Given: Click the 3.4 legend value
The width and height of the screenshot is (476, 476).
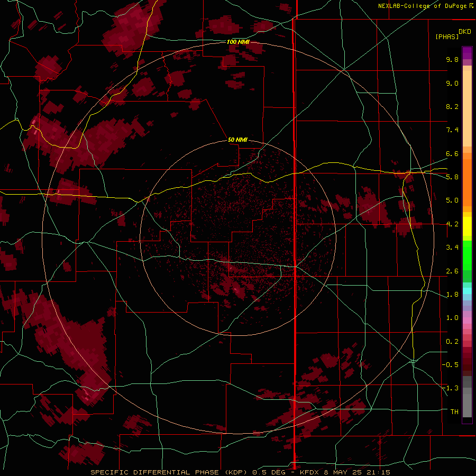Looking at the screenshot, I should 452,248.
